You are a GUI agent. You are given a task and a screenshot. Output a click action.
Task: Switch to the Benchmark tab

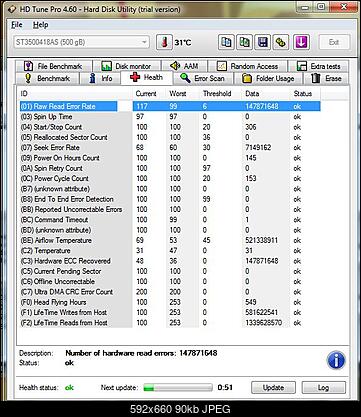(x=47, y=78)
